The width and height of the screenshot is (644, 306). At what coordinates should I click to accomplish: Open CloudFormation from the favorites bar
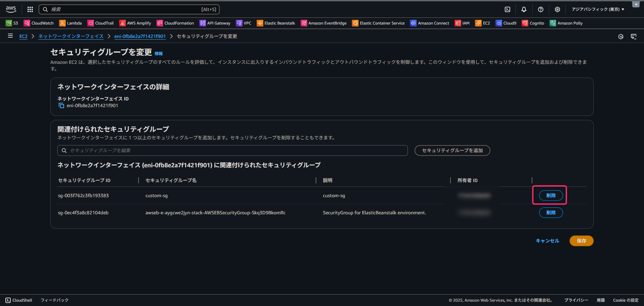(x=175, y=23)
